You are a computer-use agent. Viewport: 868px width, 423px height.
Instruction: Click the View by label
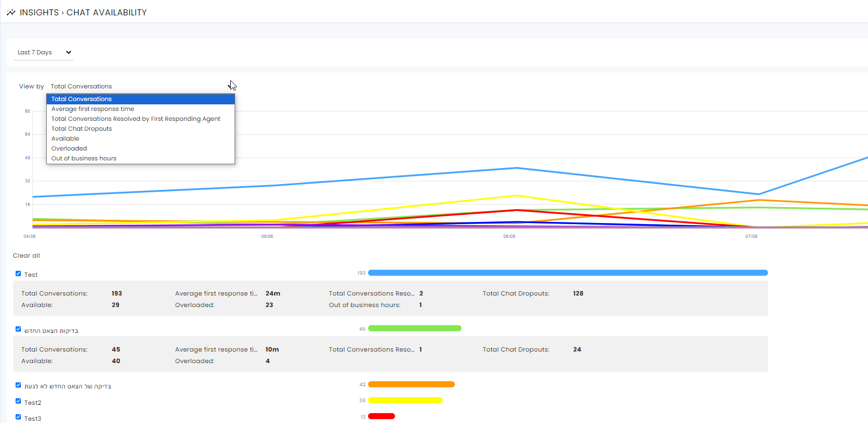(31, 86)
